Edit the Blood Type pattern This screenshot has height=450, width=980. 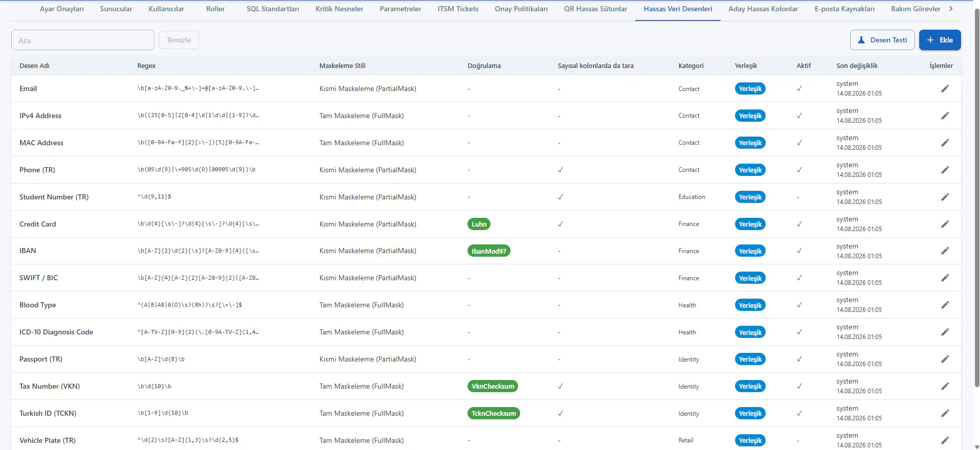click(945, 305)
